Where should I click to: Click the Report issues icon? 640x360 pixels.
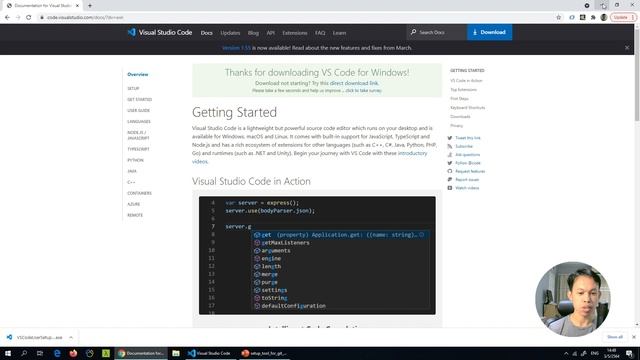(450, 180)
